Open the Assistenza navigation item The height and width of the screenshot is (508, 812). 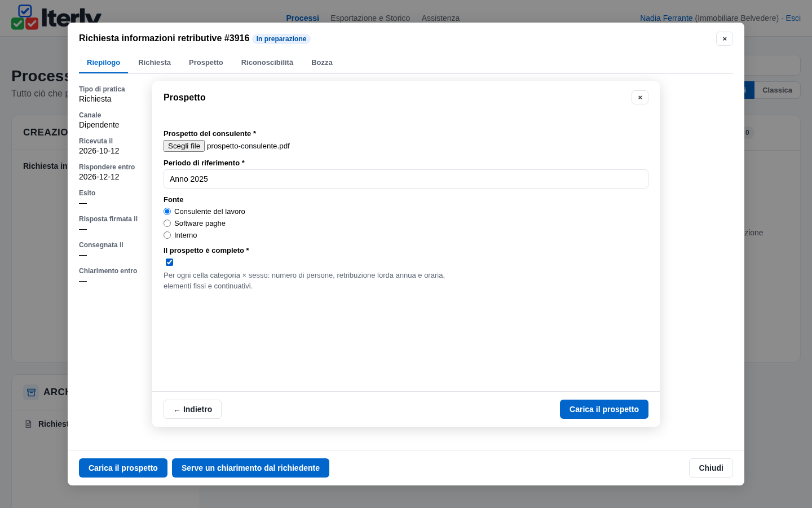[440, 18]
